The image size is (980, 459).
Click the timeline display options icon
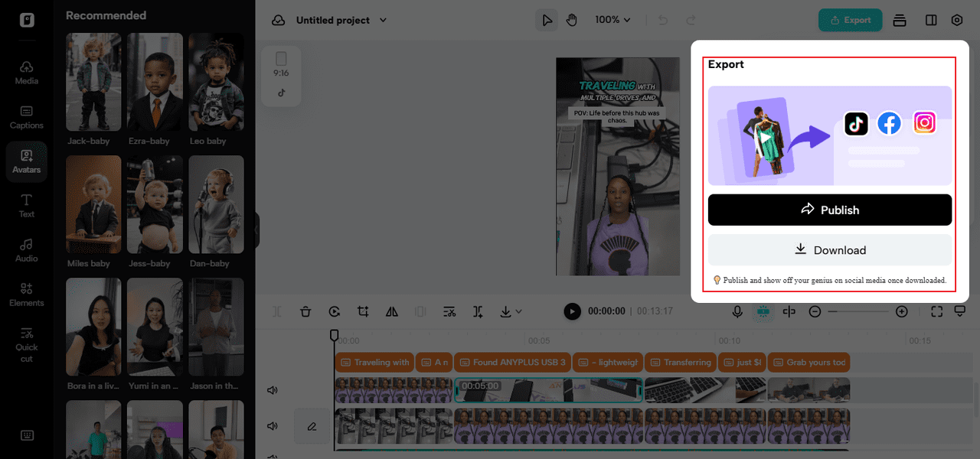(x=960, y=311)
